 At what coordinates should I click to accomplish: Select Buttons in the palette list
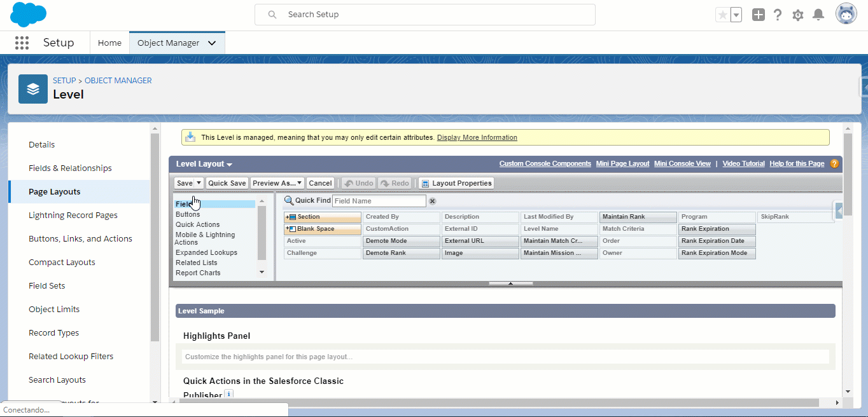pos(188,214)
